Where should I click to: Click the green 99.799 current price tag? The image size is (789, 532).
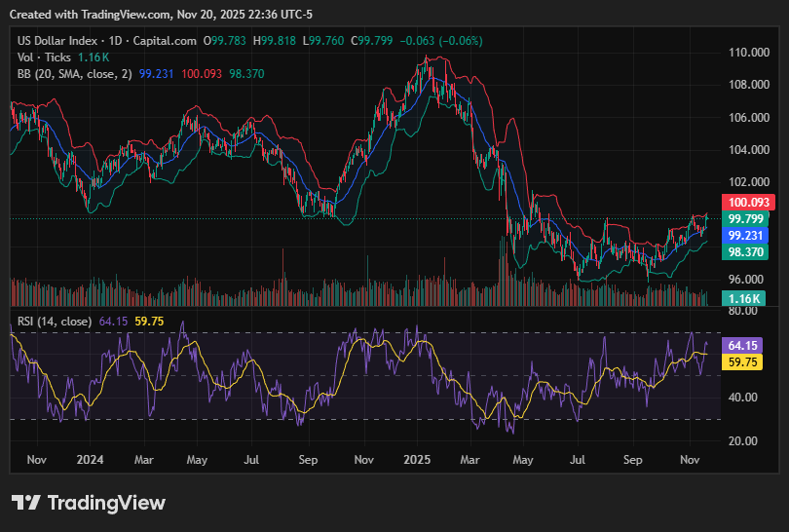[745, 219]
